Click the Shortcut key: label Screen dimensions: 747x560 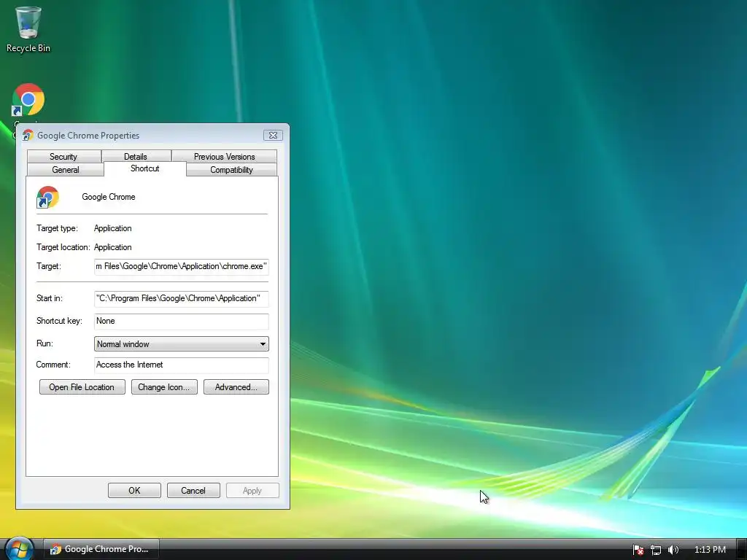pyautogui.click(x=59, y=321)
